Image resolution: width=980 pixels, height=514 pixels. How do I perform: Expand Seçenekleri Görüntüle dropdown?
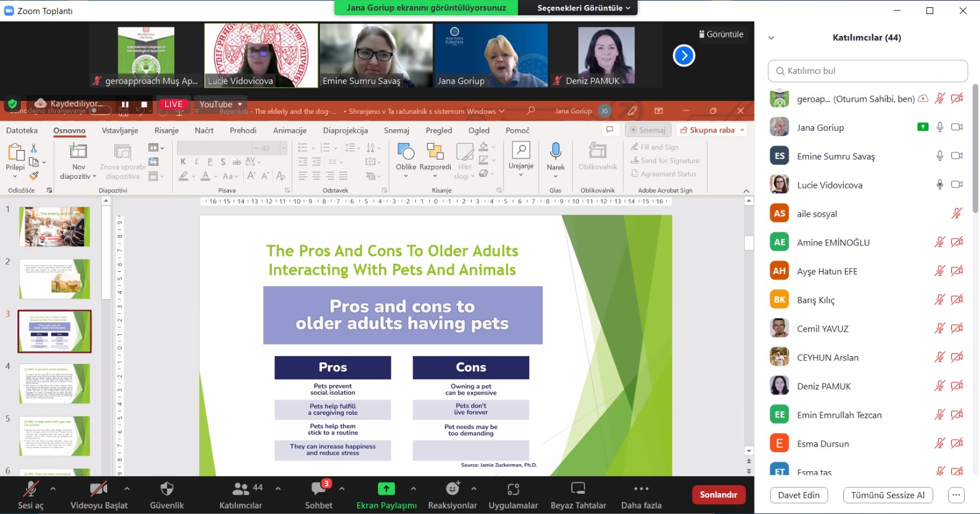click(583, 8)
